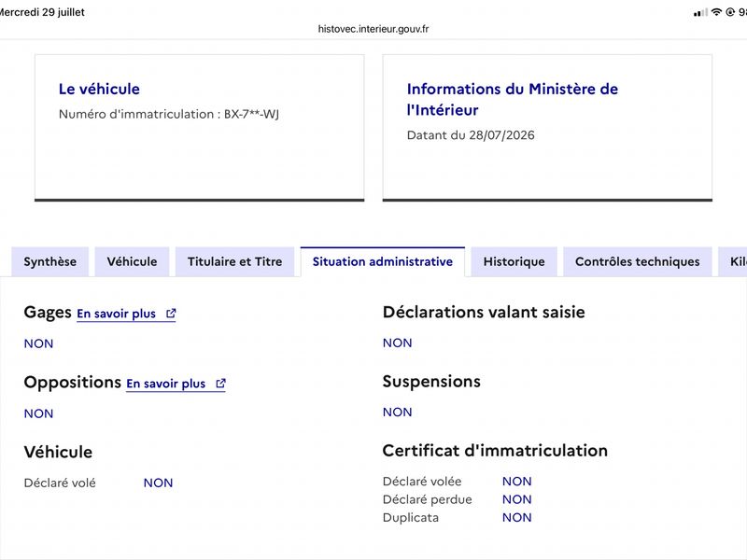Click the 'Déclarations valant saisie' heading

pyautogui.click(x=484, y=312)
